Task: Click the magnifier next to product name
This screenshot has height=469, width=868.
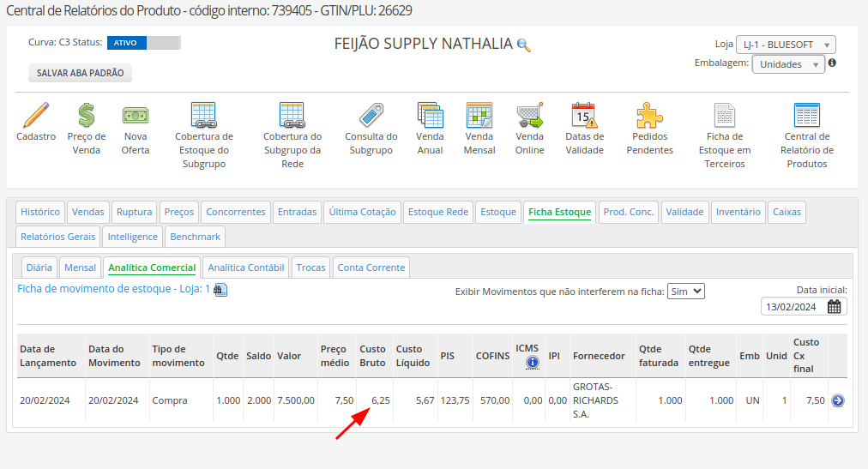Action: pyautogui.click(x=524, y=45)
